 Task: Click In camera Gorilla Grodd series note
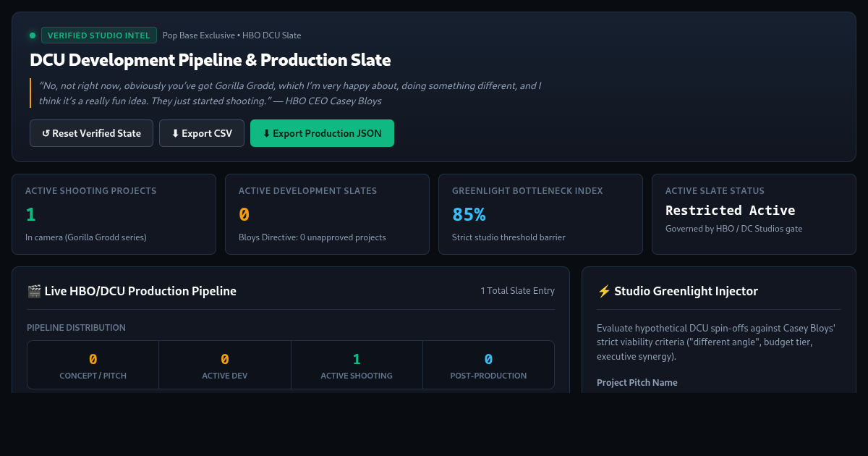[x=86, y=237]
